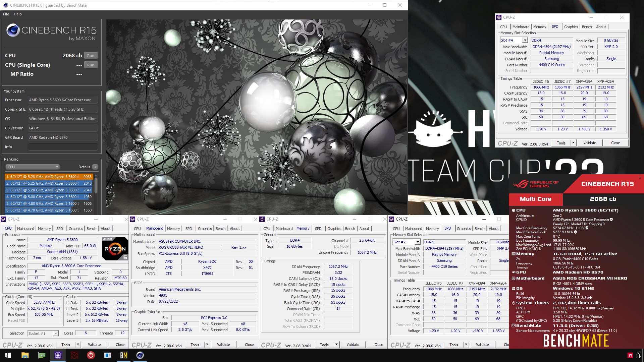The height and width of the screenshot is (362, 644).
Task: Click the BenchMate version icon in panel
Action: 514,325
